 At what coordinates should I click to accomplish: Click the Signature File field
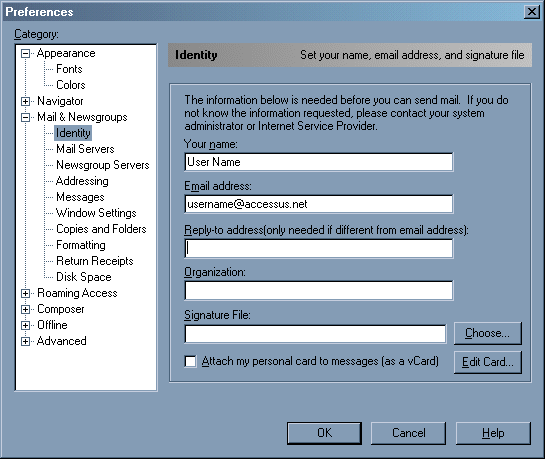coord(315,334)
